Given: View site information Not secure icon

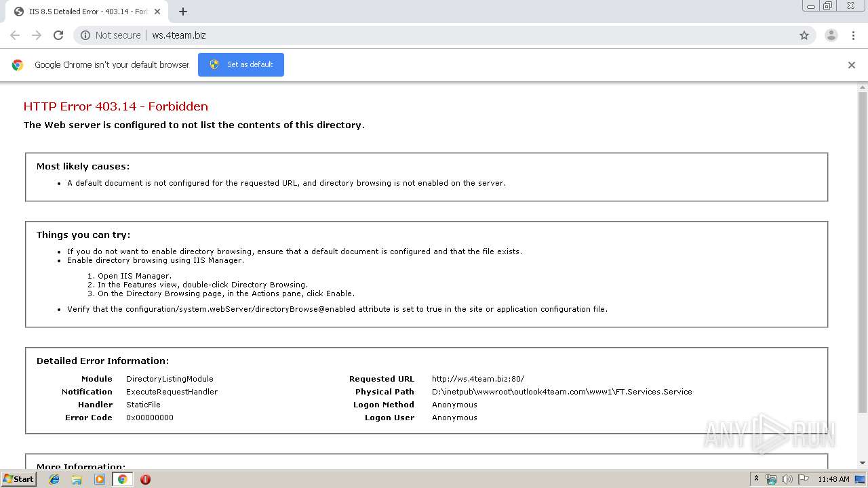Looking at the screenshot, I should click(x=85, y=35).
